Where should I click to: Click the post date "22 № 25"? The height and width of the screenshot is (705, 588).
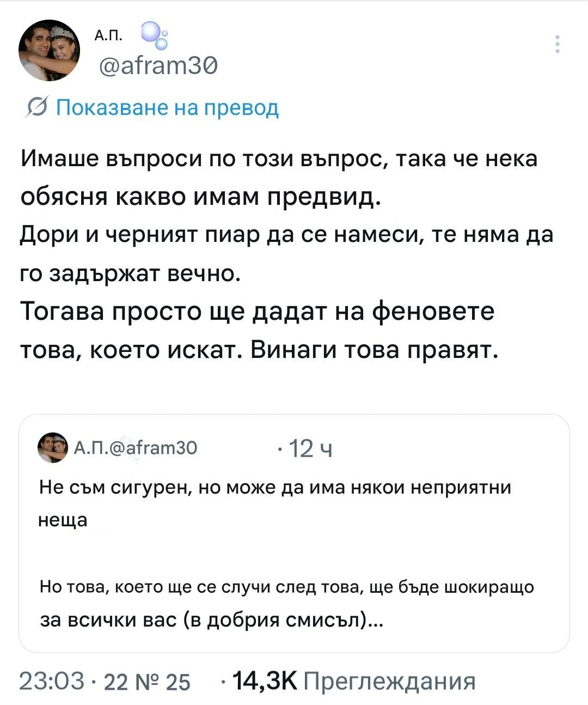147,682
